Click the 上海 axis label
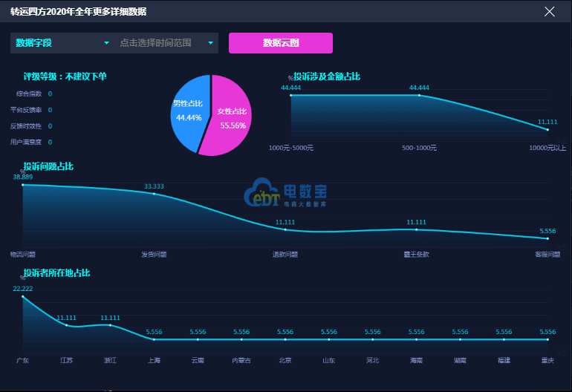The image size is (572, 392). [x=154, y=360]
